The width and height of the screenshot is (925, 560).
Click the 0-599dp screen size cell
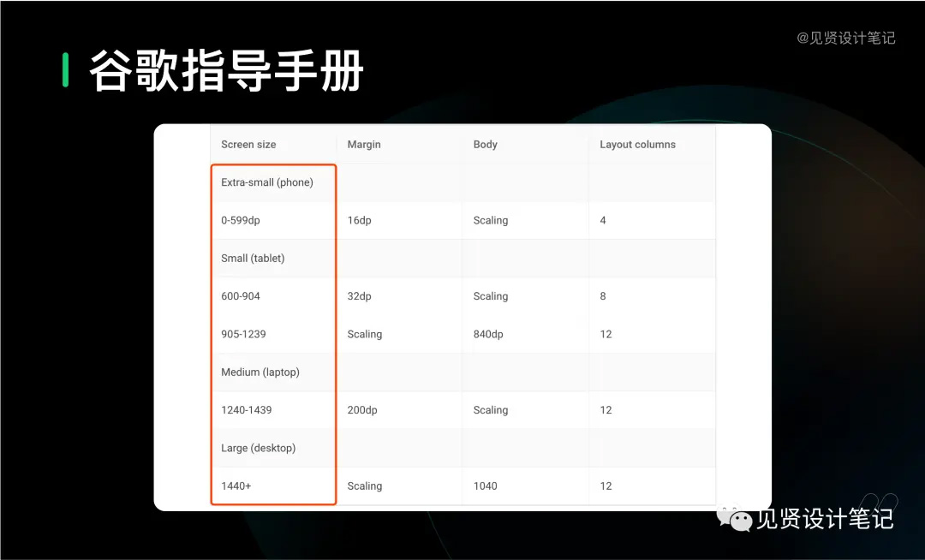tap(241, 220)
